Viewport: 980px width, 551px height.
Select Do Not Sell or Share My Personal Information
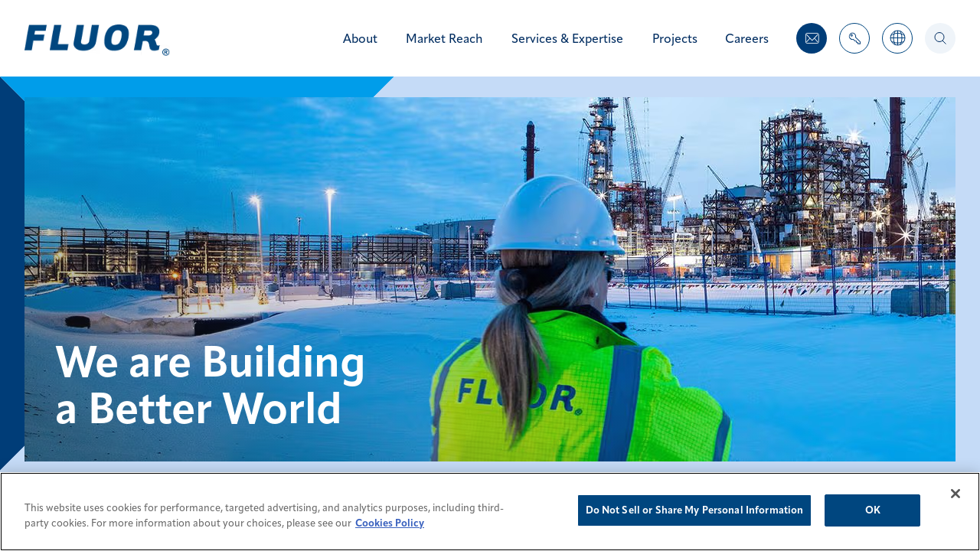[x=694, y=510]
